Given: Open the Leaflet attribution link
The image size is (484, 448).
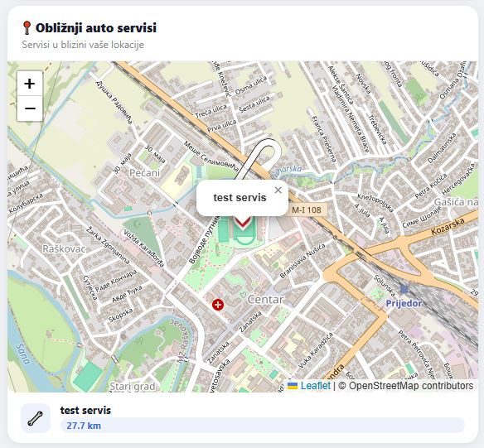Looking at the screenshot, I should pos(316,386).
